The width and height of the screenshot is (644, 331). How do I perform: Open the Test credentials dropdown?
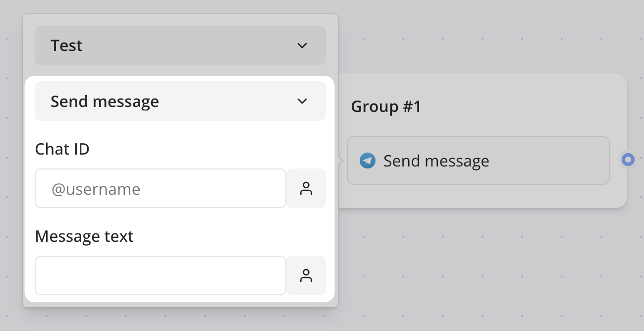tap(180, 46)
